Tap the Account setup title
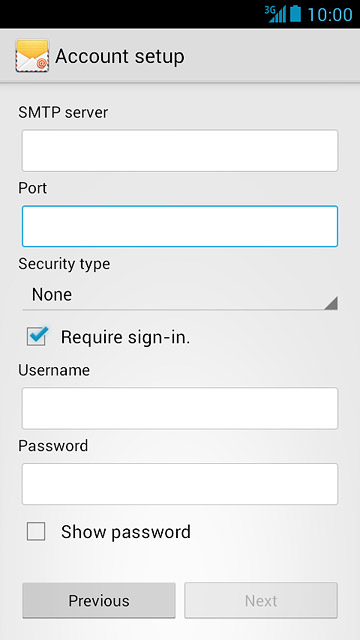 120,56
